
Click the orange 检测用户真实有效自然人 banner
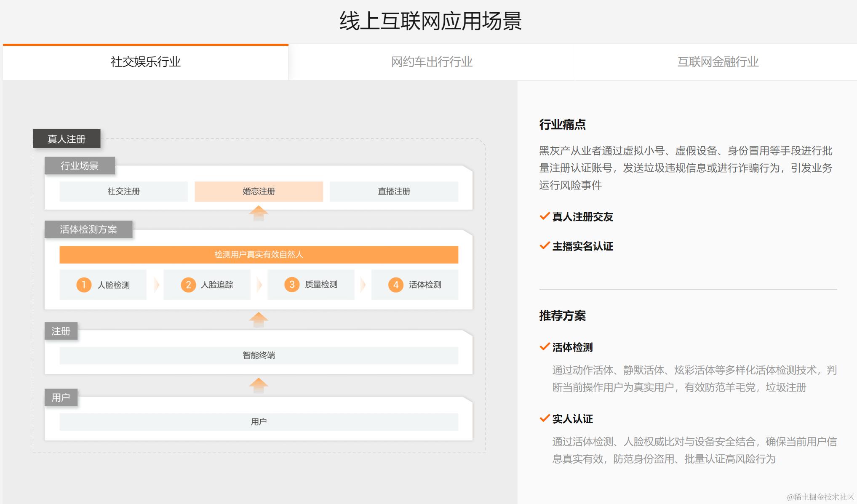(x=259, y=254)
